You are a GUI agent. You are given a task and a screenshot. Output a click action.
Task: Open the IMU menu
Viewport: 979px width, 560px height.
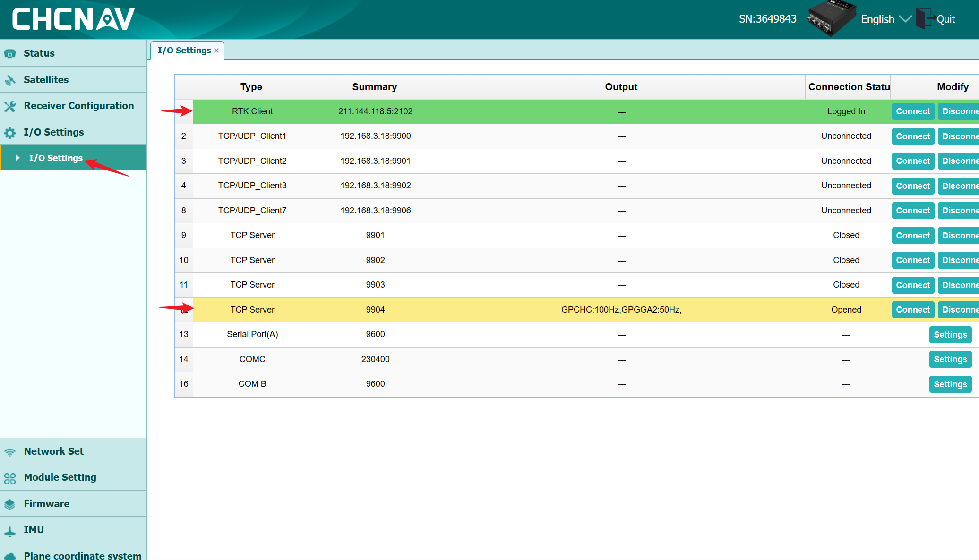(73, 530)
